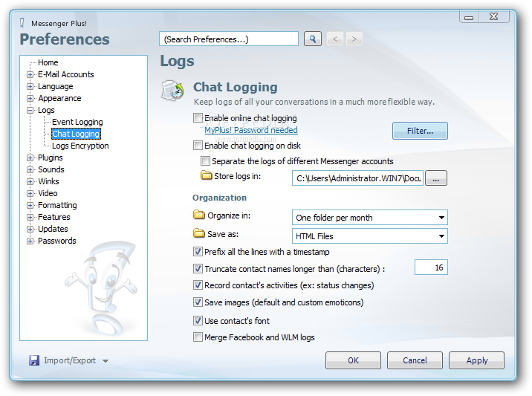Select Home in the preferences tree
This screenshot has width=532, height=396.
(x=48, y=62)
